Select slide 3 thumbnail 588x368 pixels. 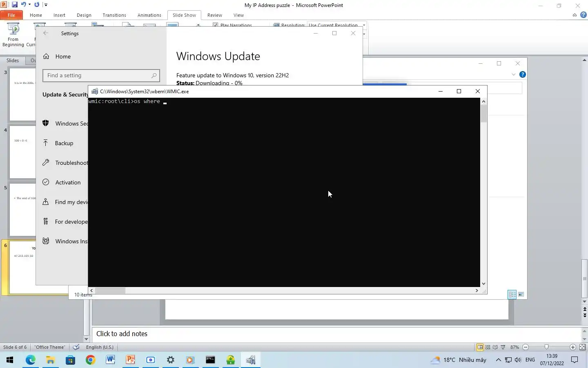(22, 94)
